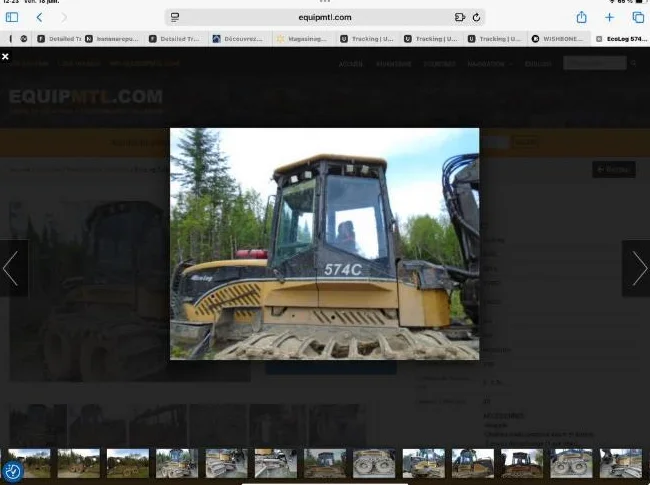Reload the equipmtl.com page

tap(476, 17)
